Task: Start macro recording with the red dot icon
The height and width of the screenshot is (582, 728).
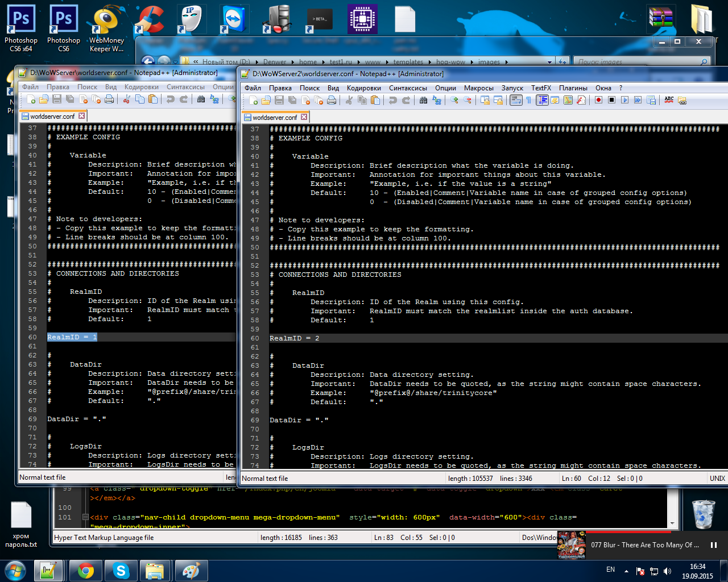Action: coord(598,100)
